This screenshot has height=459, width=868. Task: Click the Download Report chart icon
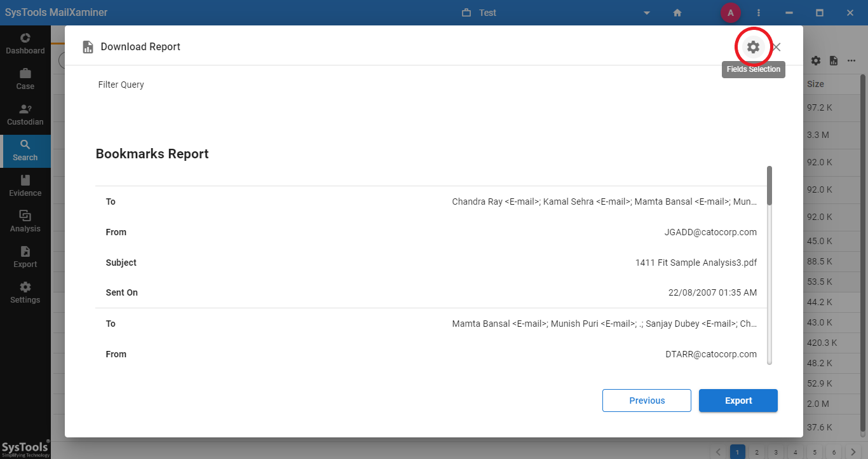coord(88,47)
